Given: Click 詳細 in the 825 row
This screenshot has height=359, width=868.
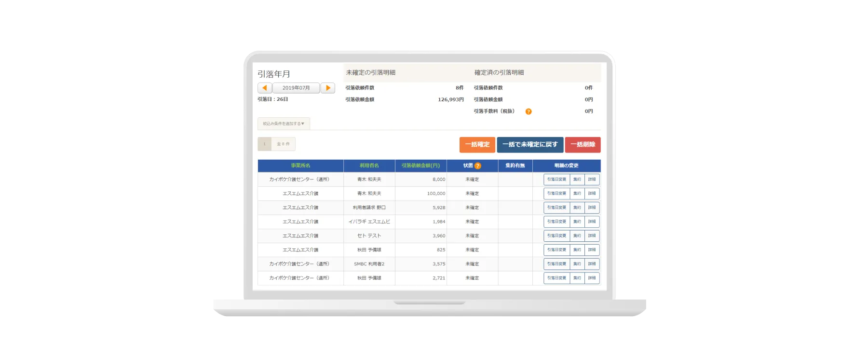Looking at the screenshot, I should [x=592, y=250].
